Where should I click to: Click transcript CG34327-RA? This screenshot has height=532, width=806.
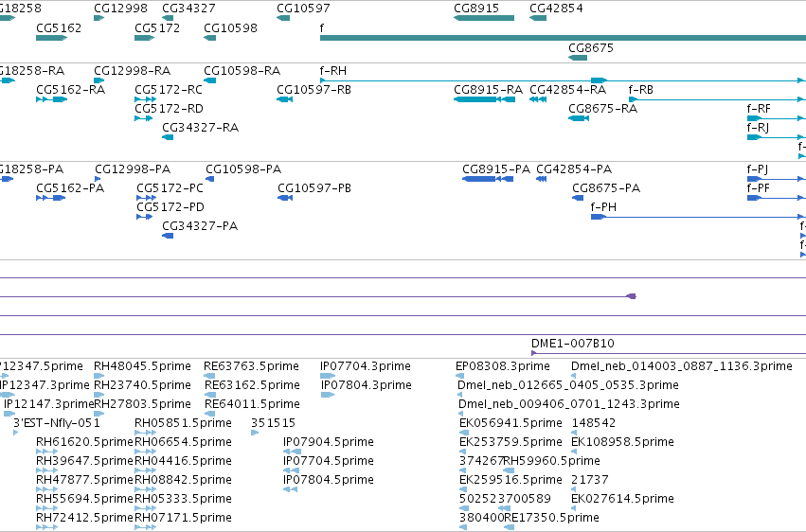point(168,137)
